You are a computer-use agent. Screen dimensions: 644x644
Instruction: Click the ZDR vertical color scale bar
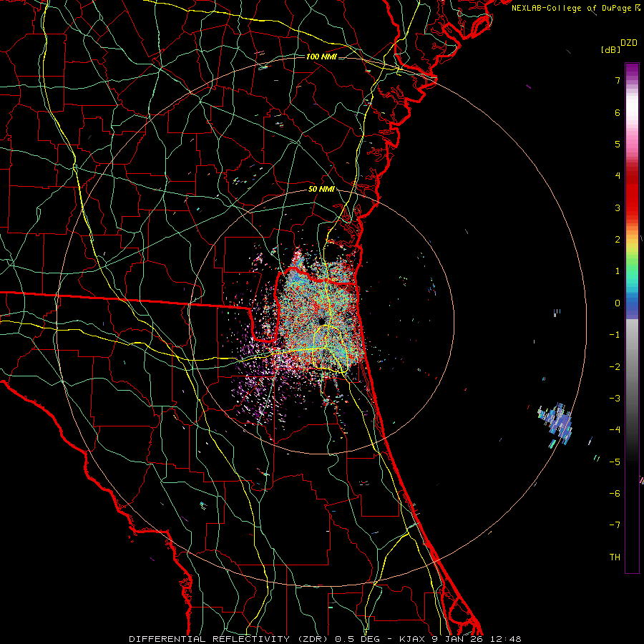tap(632, 318)
